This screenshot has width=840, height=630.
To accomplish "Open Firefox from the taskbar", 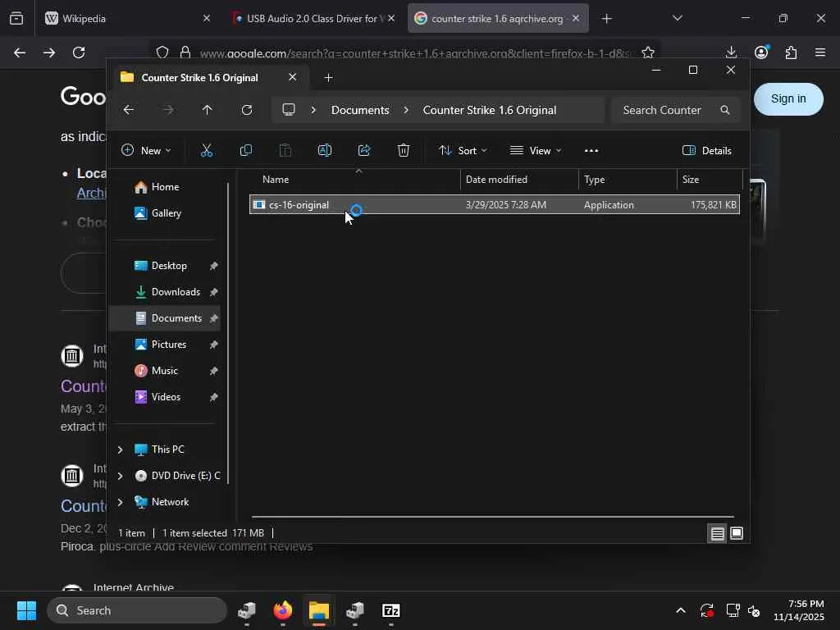I will (x=283, y=610).
